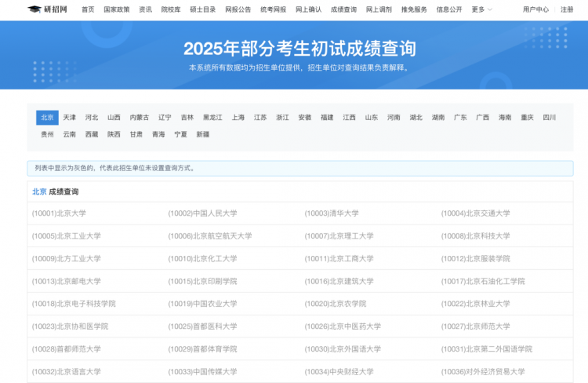Choose 安徽 province tab
588x383 pixels.
click(x=305, y=118)
